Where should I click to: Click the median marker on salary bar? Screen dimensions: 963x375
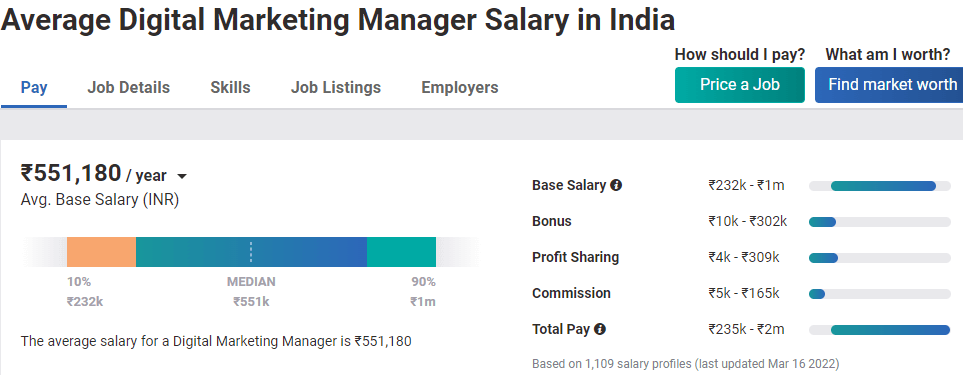click(251, 252)
